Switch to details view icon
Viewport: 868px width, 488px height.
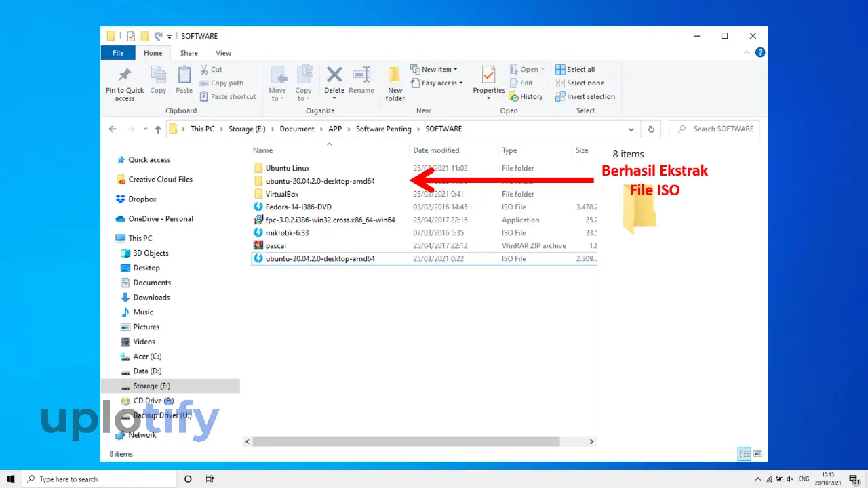(x=745, y=453)
